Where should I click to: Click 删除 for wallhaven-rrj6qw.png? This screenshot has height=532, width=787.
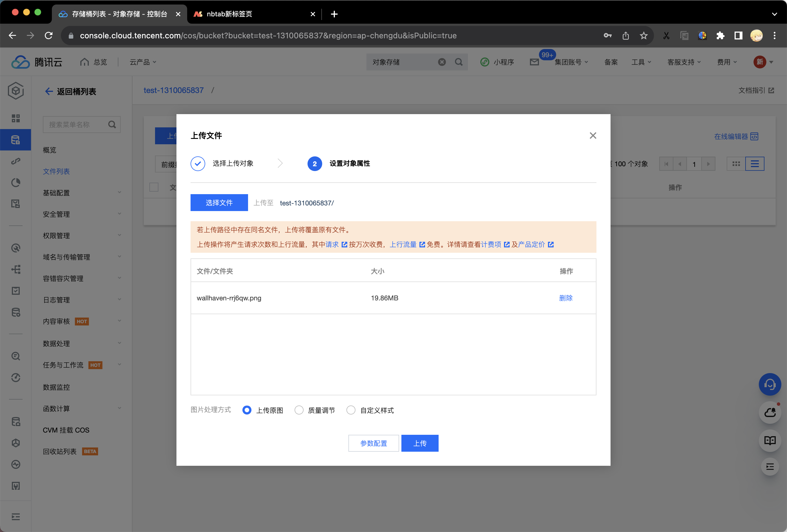click(x=565, y=298)
